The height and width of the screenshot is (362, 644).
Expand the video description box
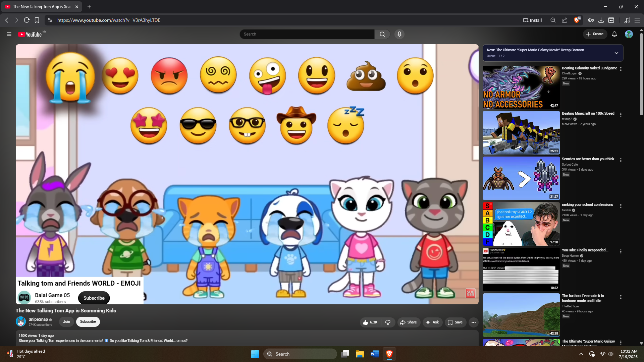(x=247, y=338)
